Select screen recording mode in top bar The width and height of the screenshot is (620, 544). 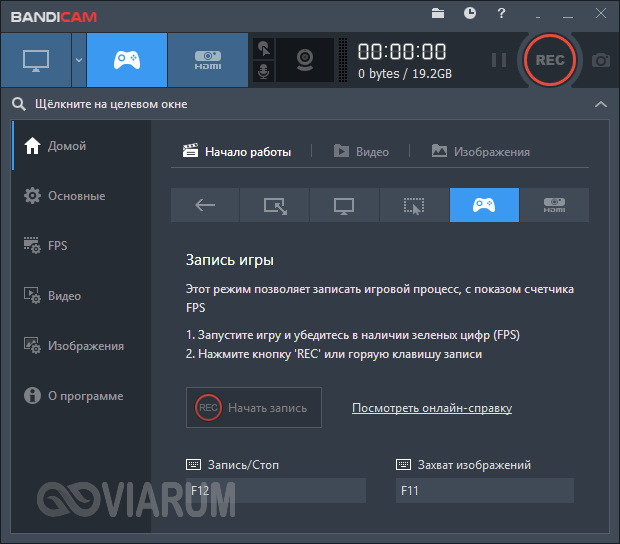click(36, 60)
